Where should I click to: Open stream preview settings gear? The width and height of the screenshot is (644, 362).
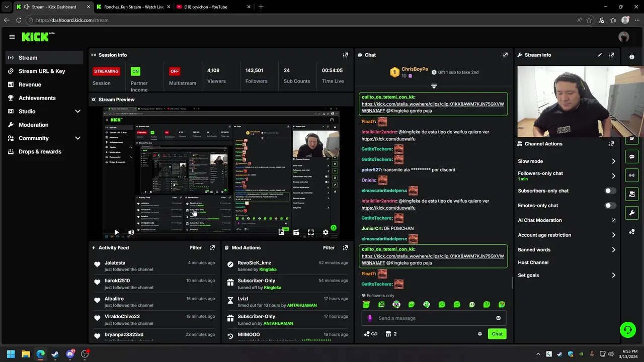[326, 232]
